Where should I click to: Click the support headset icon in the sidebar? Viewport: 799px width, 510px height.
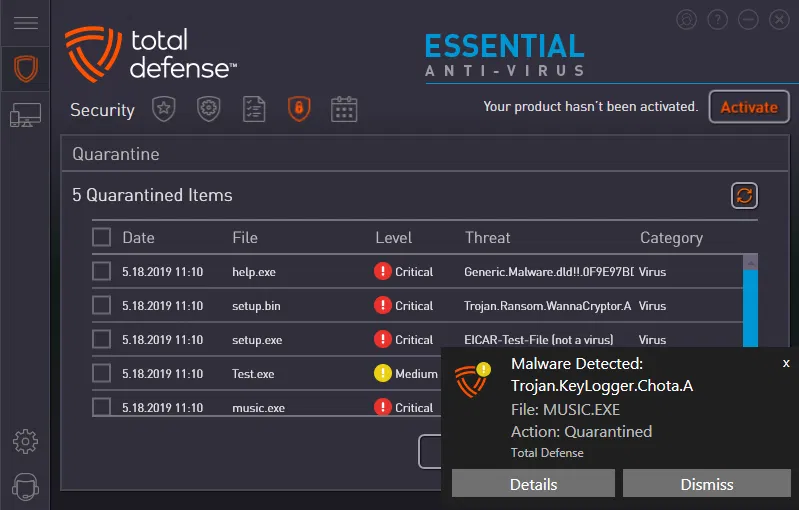click(x=25, y=487)
